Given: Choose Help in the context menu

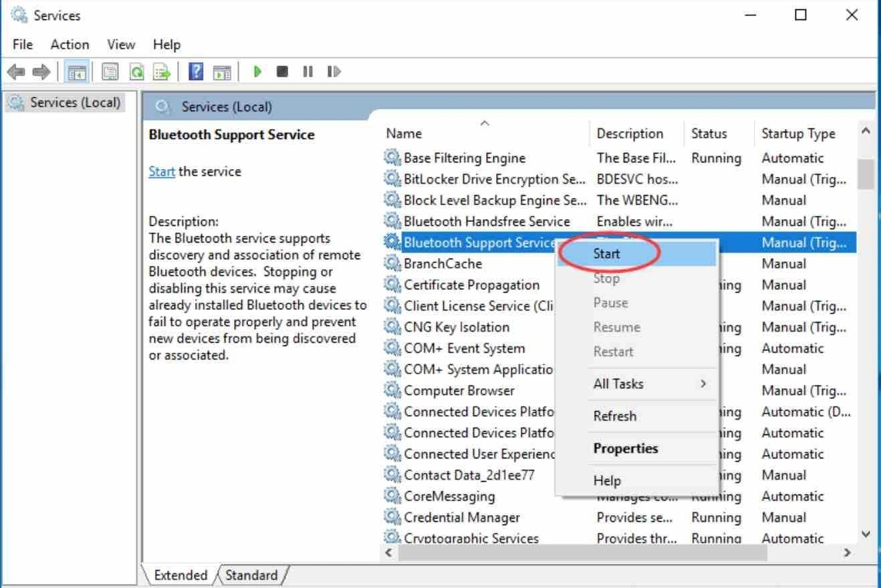Looking at the screenshot, I should coord(637,480).
